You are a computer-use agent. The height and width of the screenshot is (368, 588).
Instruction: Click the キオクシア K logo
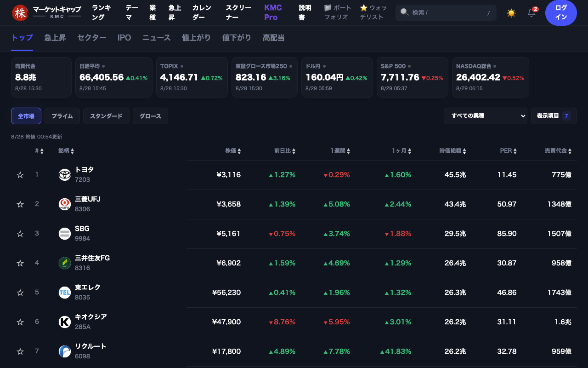pyautogui.click(x=65, y=322)
